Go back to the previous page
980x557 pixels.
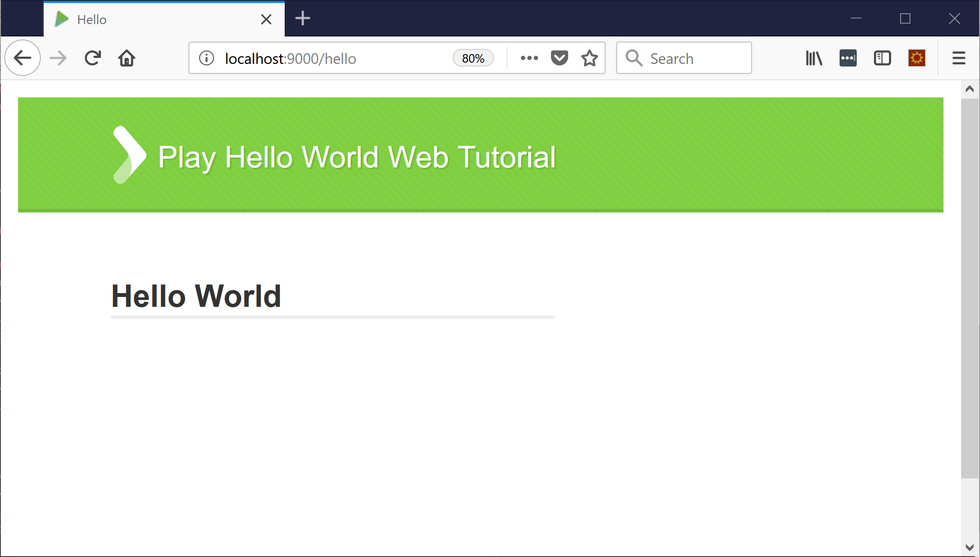[23, 58]
